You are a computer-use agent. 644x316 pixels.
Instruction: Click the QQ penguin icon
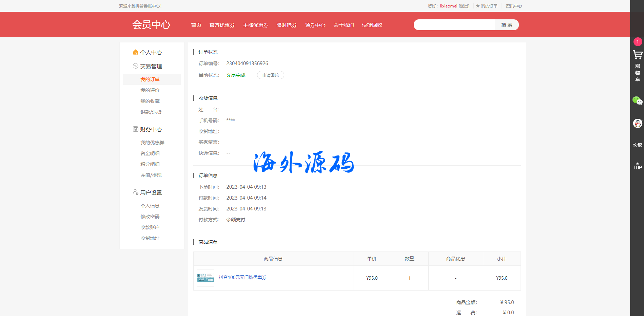[x=637, y=123]
